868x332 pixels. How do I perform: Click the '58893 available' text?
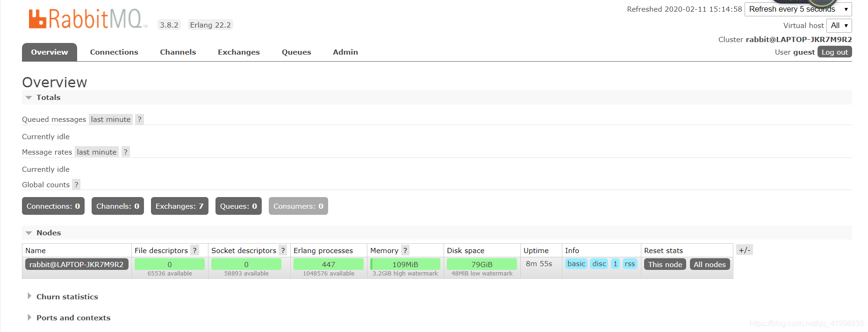coord(246,274)
